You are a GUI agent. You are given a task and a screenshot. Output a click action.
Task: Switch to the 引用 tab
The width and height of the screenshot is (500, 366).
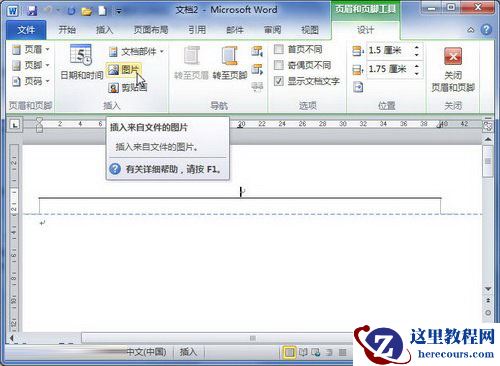pyautogui.click(x=197, y=30)
